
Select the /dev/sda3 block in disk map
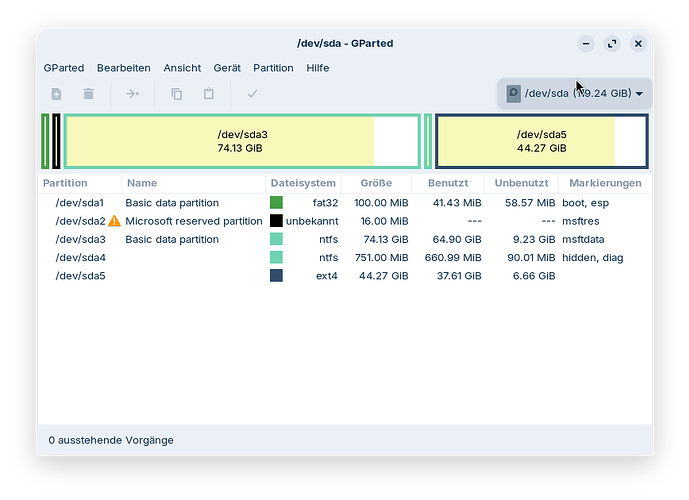point(242,141)
